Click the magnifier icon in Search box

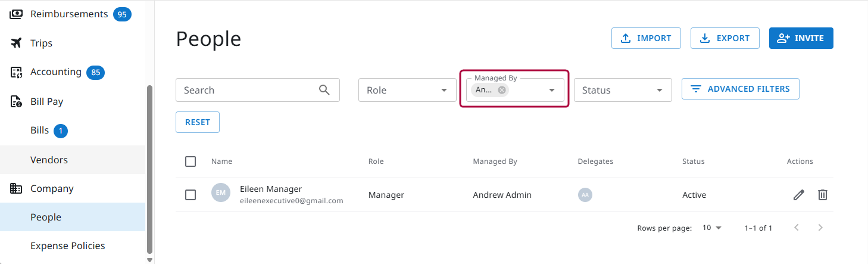coord(324,90)
